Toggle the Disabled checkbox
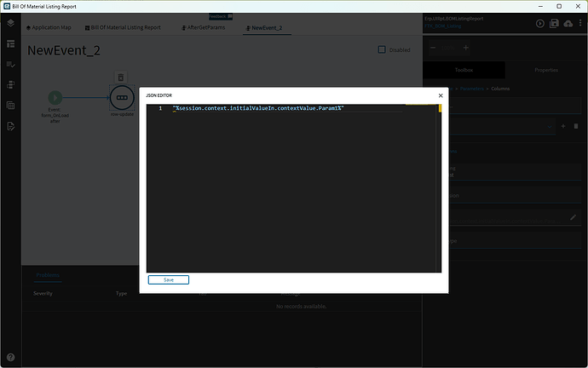The image size is (588, 368). pos(382,49)
